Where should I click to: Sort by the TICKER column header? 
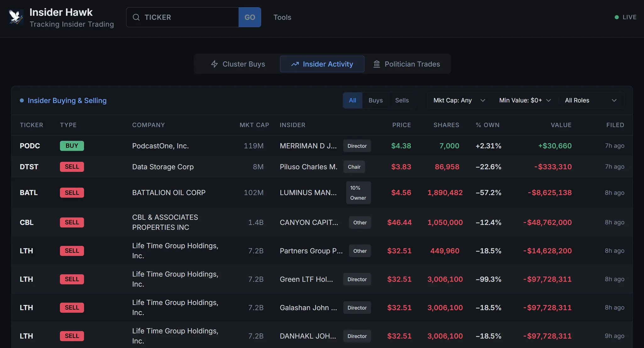(31, 125)
